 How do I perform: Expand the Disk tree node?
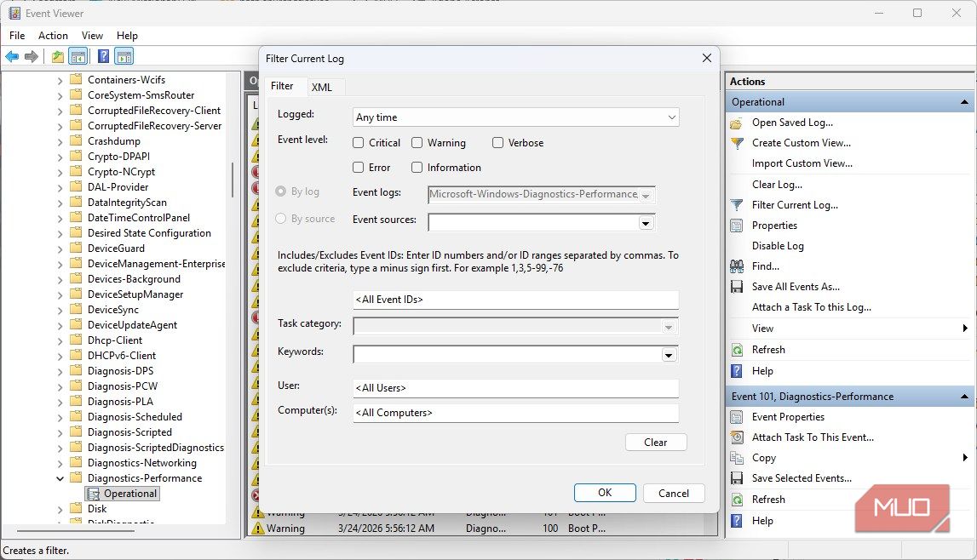60,509
